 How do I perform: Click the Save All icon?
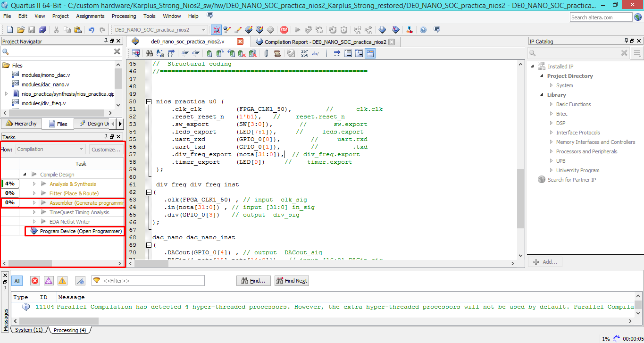(x=42, y=29)
